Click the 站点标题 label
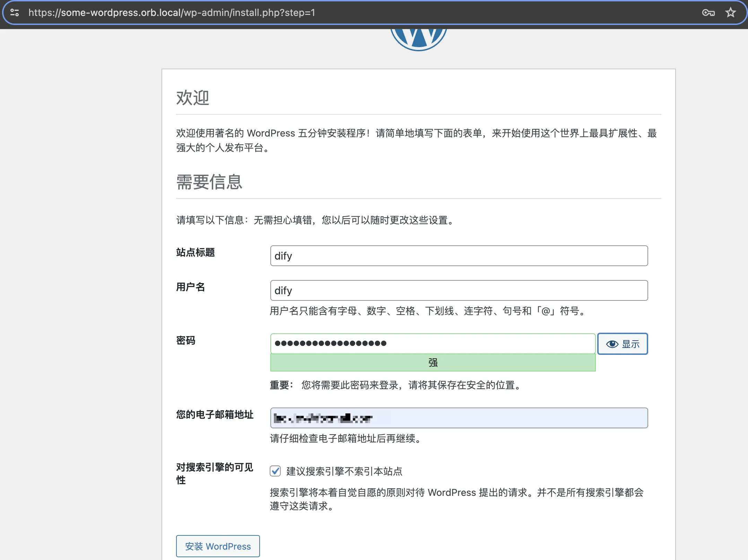Screen dimensions: 748x560 [195, 252]
